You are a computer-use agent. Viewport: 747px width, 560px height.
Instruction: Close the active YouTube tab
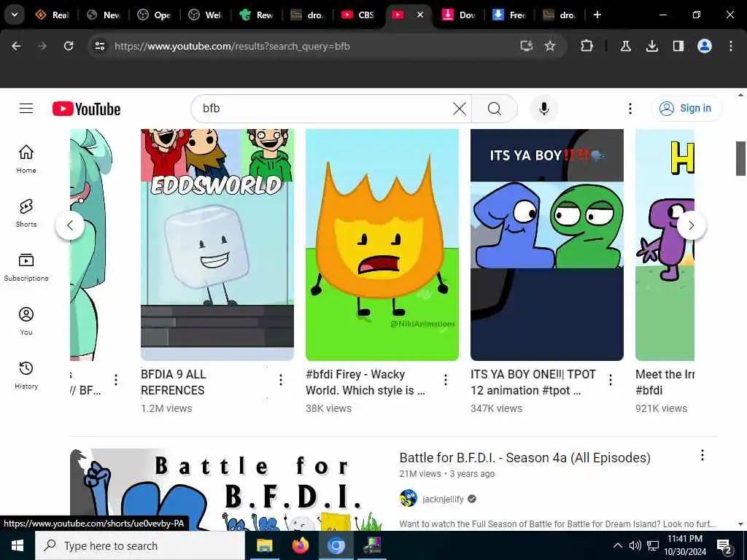(419, 15)
